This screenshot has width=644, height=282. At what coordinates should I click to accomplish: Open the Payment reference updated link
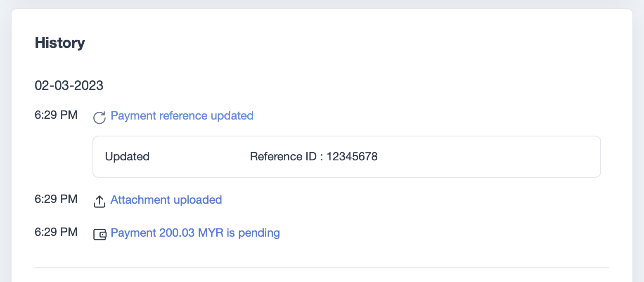point(182,116)
